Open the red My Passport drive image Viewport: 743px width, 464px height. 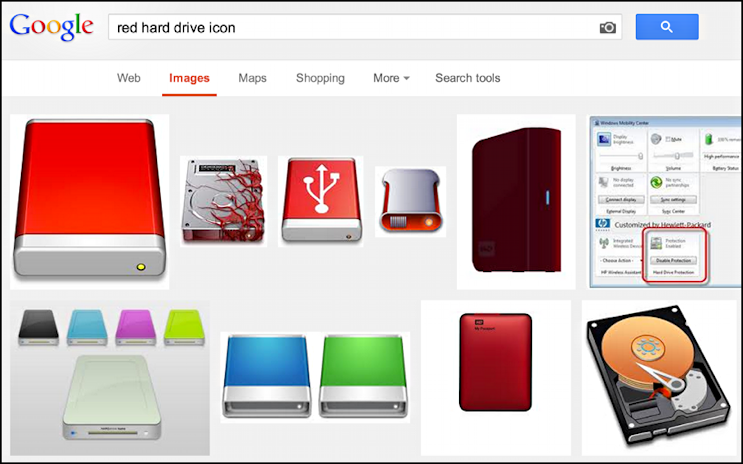496,378
